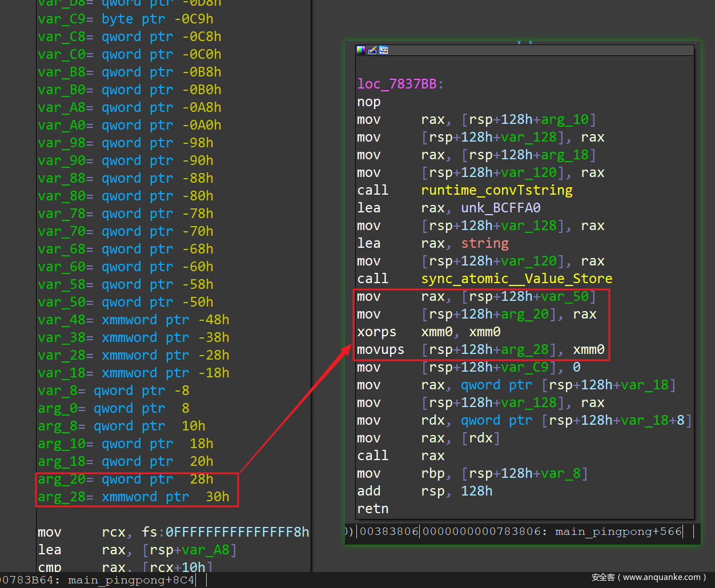Select the loc_7837BB label
Screen dimensions: 715x588
click(x=397, y=84)
